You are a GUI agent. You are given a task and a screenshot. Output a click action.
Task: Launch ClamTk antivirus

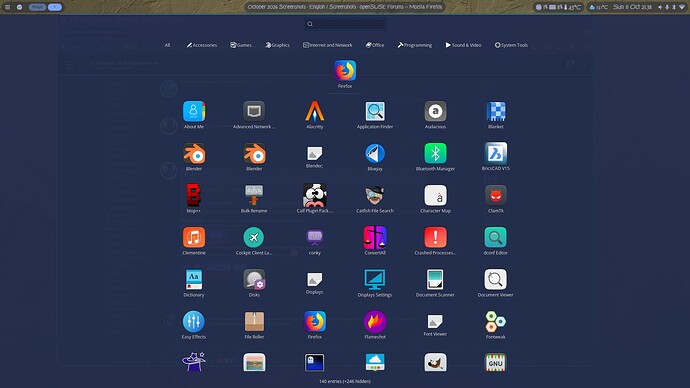point(495,199)
